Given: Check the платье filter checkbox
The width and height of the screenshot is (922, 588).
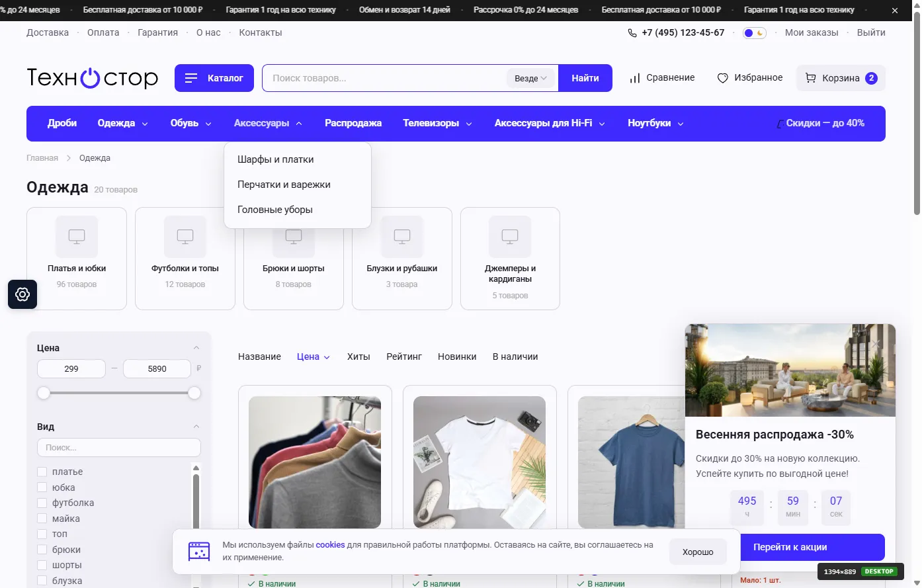Looking at the screenshot, I should coord(42,472).
